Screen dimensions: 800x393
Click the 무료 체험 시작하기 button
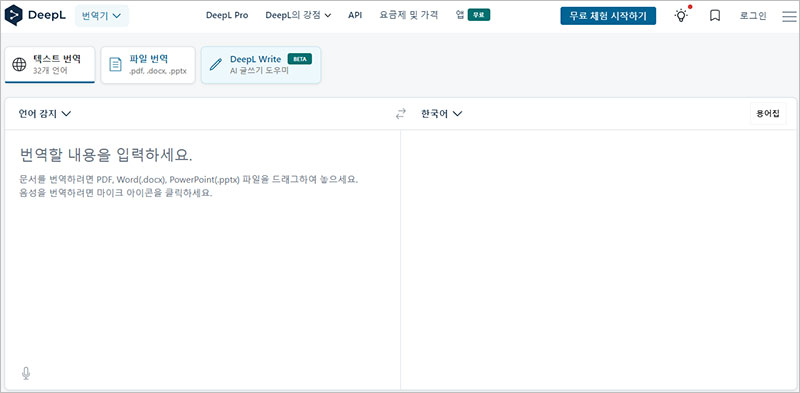pos(608,16)
